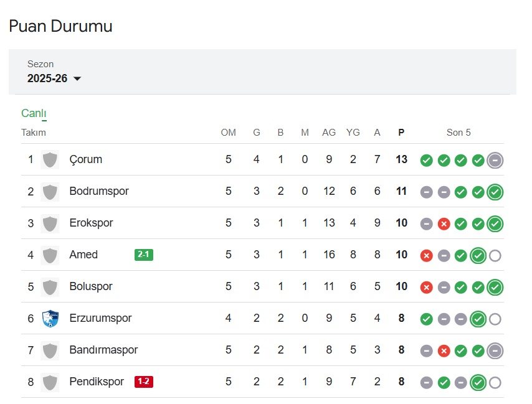Viewport: 532px width, 404px height.
Task: Click Boluspor's first red loss icon
Action: 427,288
